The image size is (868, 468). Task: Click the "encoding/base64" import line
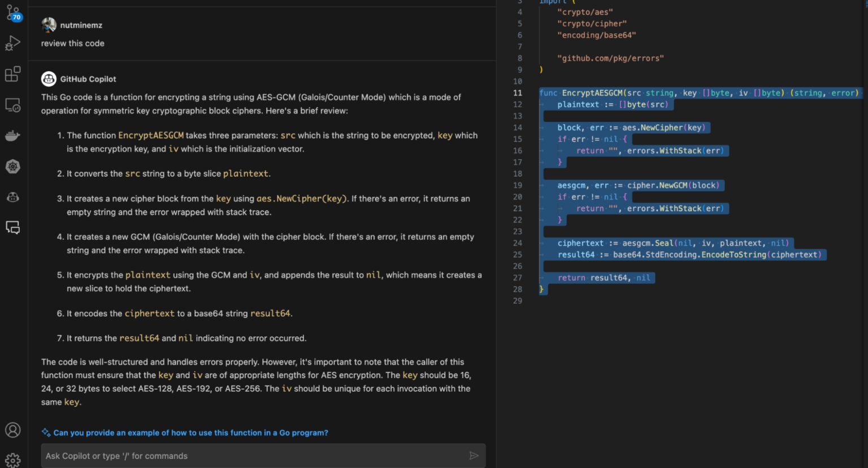click(x=596, y=35)
